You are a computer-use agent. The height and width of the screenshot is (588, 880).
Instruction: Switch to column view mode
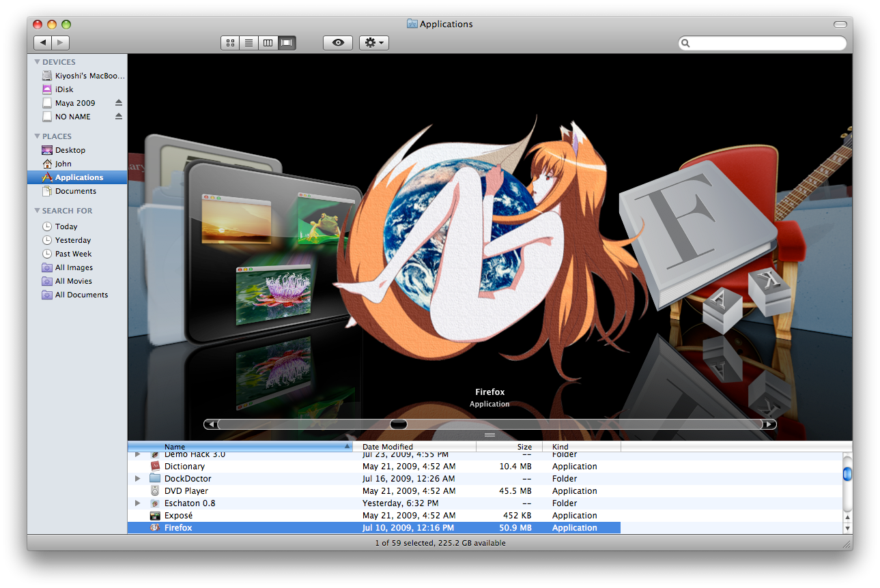268,43
